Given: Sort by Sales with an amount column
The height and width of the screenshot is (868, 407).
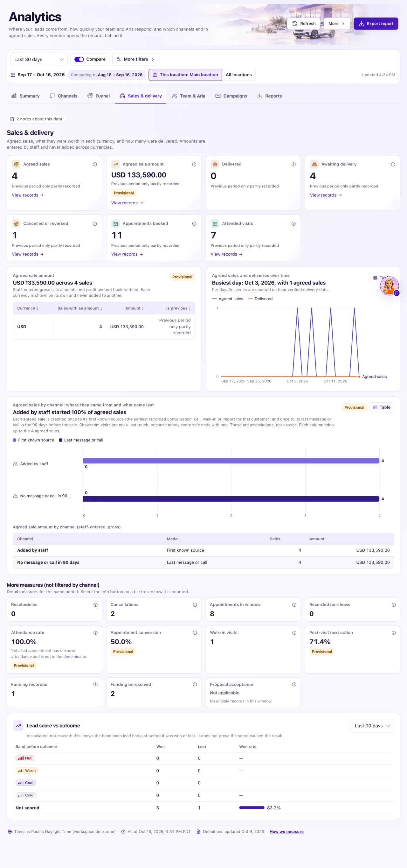Looking at the screenshot, I should click(x=80, y=308).
